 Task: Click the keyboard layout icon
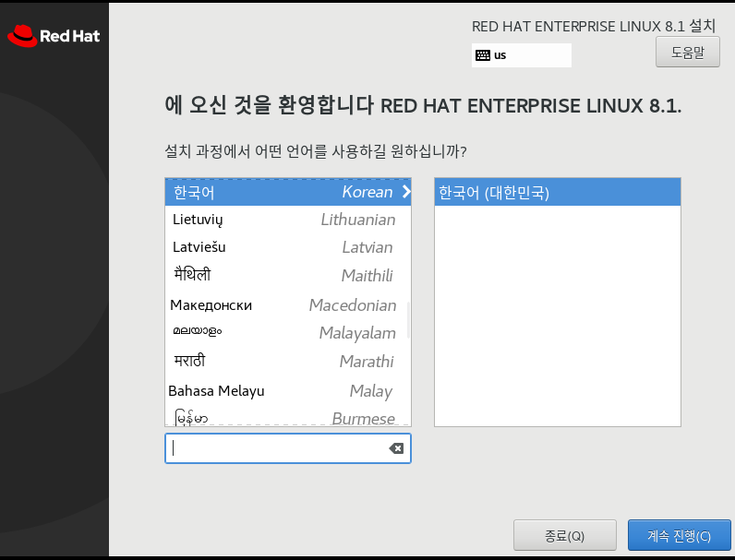(482, 55)
